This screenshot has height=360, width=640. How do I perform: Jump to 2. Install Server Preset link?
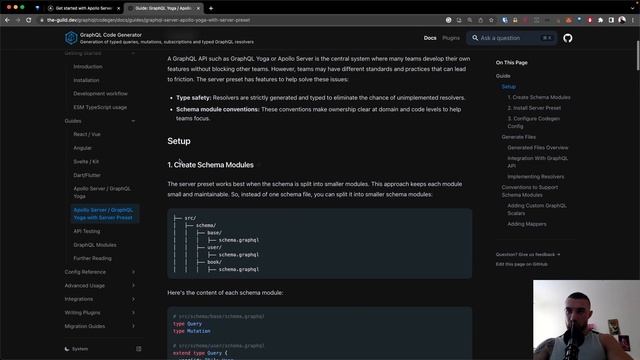tap(534, 108)
